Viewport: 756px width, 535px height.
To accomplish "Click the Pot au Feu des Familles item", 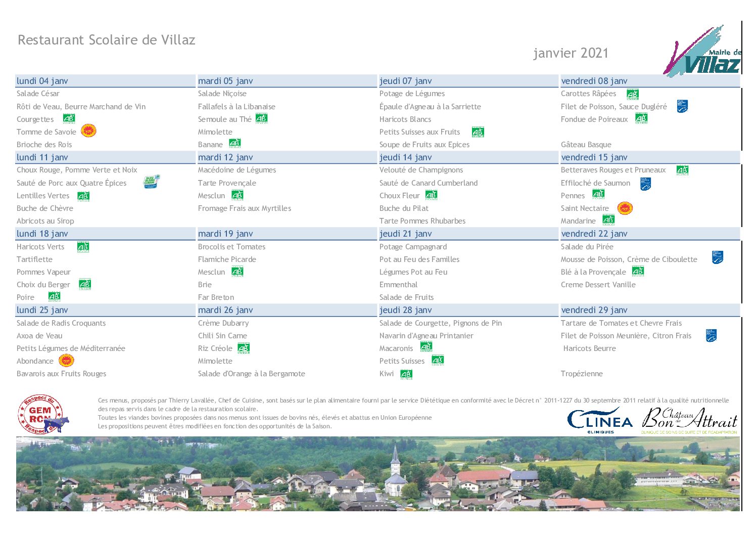I will click(x=419, y=259).
